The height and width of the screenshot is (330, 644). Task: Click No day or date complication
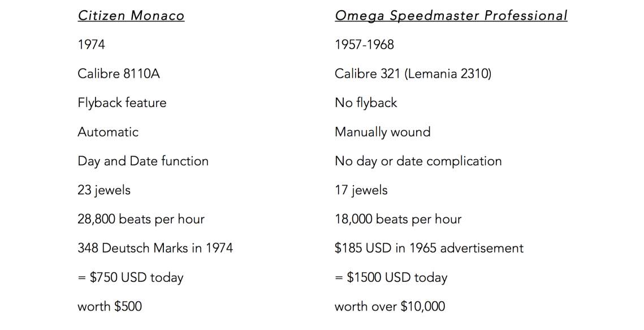click(x=418, y=161)
